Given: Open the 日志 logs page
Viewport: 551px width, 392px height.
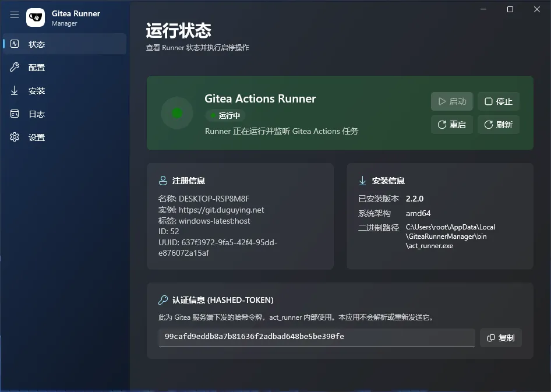Looking at the screenshot, I should pos(65,114).
